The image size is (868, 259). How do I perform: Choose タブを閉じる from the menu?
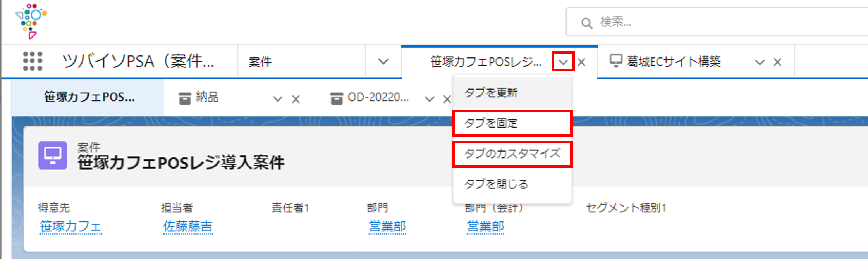click(x=512, y=184)
